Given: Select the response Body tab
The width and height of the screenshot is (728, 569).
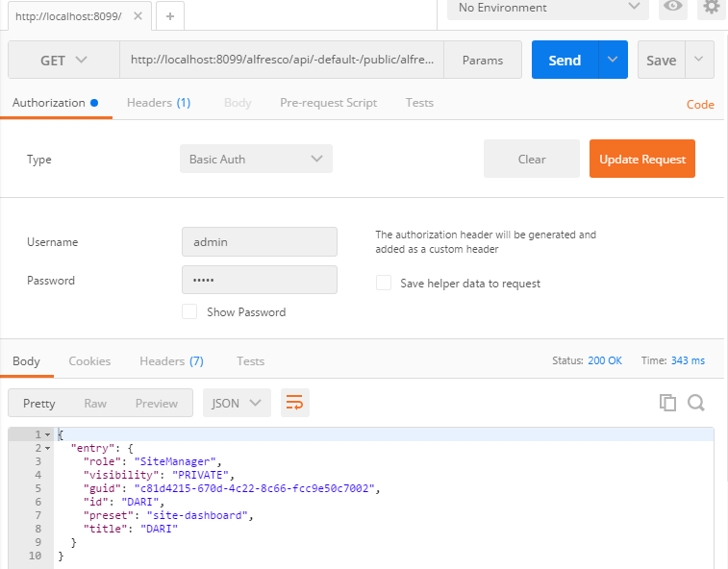Looking at the screenshot, I should point(26,361).
